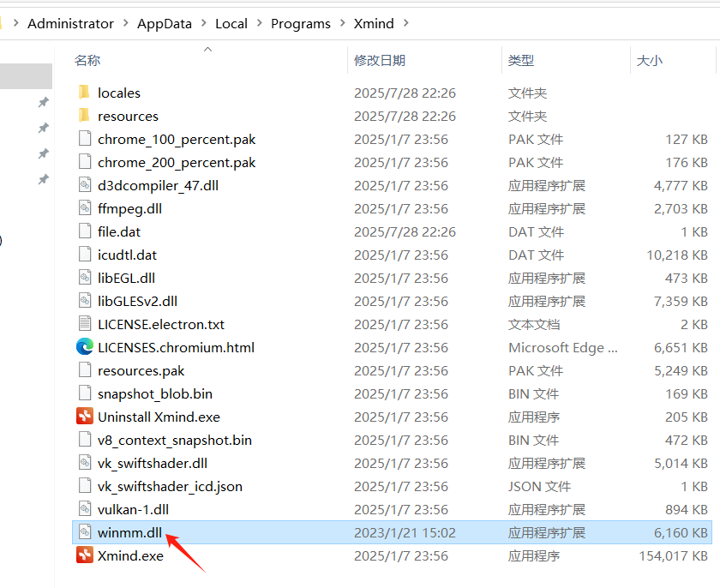Navigate to AppData in the address bar

coord(165,23)
